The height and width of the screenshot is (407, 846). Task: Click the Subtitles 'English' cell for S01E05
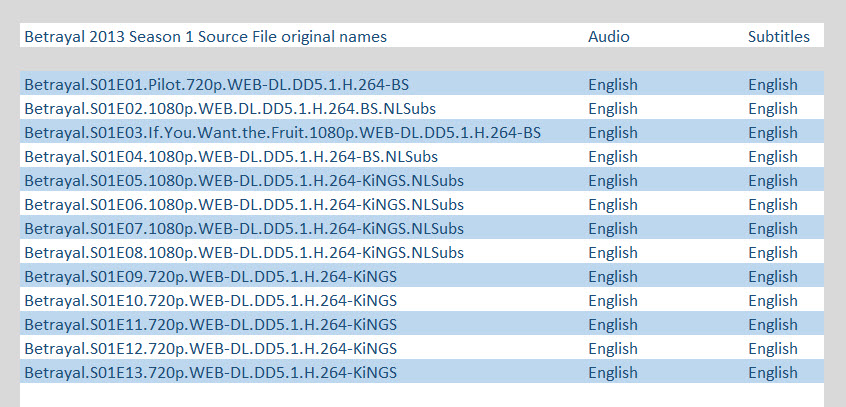[773, 181]
